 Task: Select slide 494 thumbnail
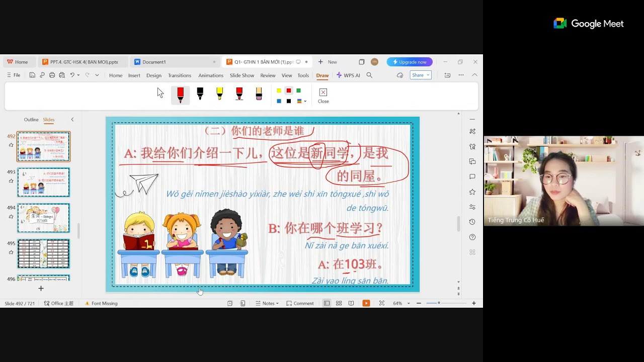(x=44, y=218)
